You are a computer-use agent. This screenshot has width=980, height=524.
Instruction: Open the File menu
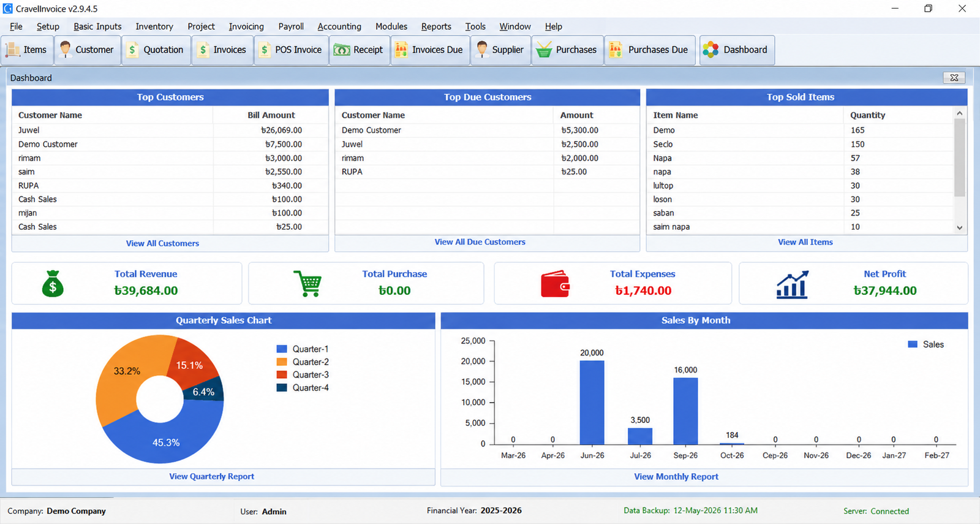pos(17,26)
